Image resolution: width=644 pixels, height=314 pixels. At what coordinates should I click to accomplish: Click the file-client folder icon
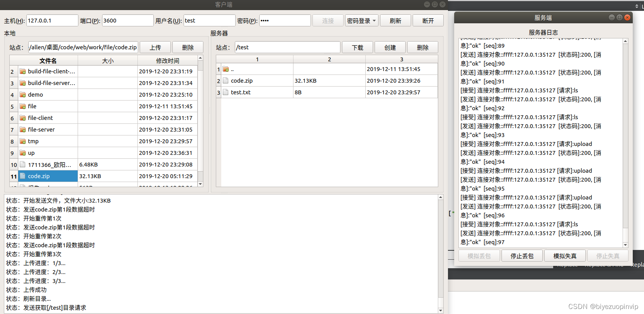coord(23,118)
